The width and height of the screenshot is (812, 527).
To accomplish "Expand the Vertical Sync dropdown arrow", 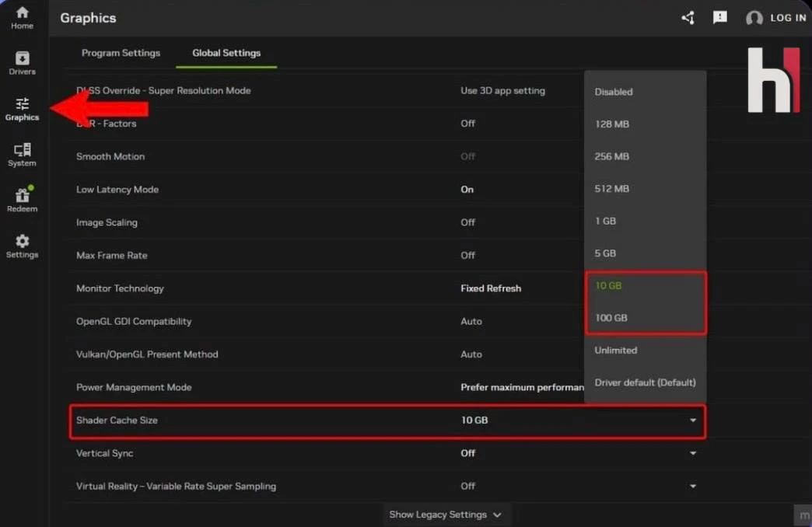I will pyautogui.click(x=692, y=453).
